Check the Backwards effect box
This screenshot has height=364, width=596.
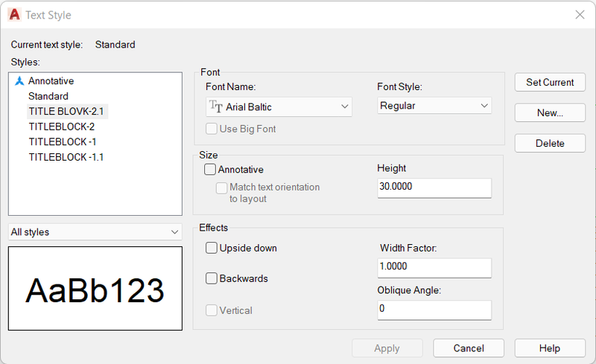(x=212, y=278)
